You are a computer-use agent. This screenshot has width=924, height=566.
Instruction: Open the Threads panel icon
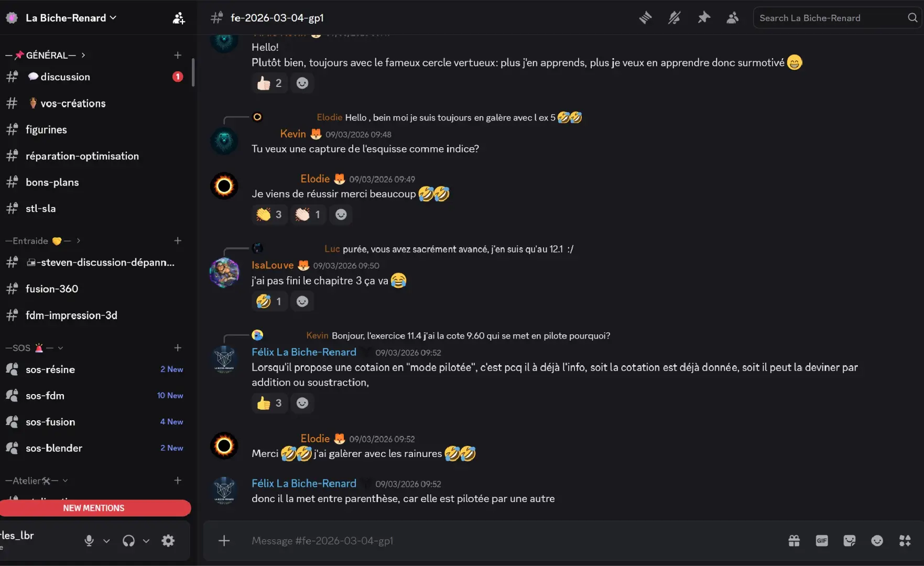(x=645, y=18)
